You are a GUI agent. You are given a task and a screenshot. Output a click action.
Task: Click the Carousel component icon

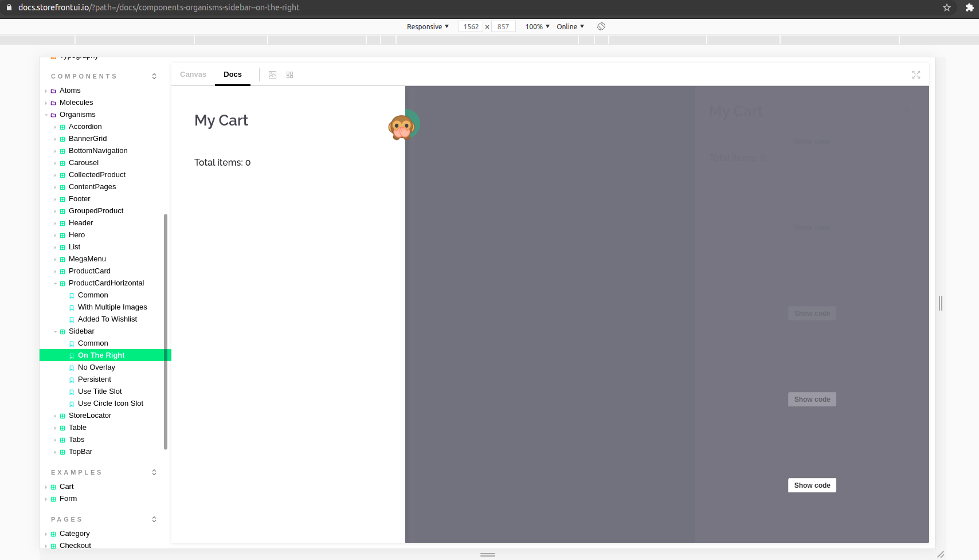click(x=62, y=163)
